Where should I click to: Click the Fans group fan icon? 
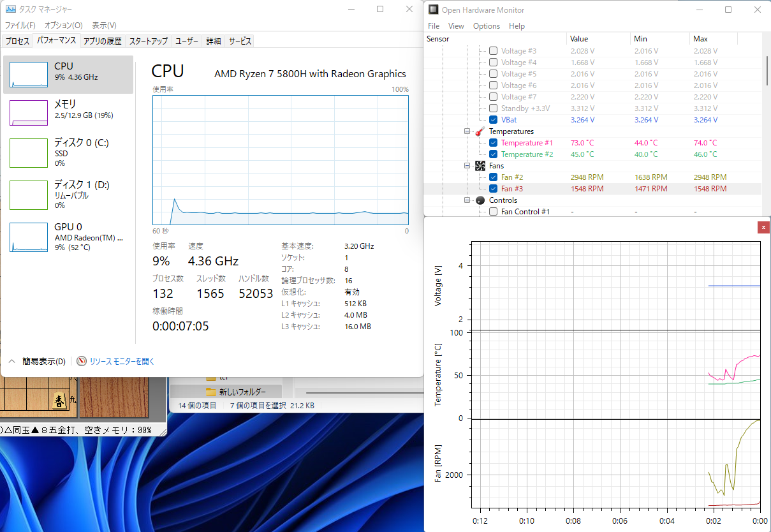click(x=480, y=166)
